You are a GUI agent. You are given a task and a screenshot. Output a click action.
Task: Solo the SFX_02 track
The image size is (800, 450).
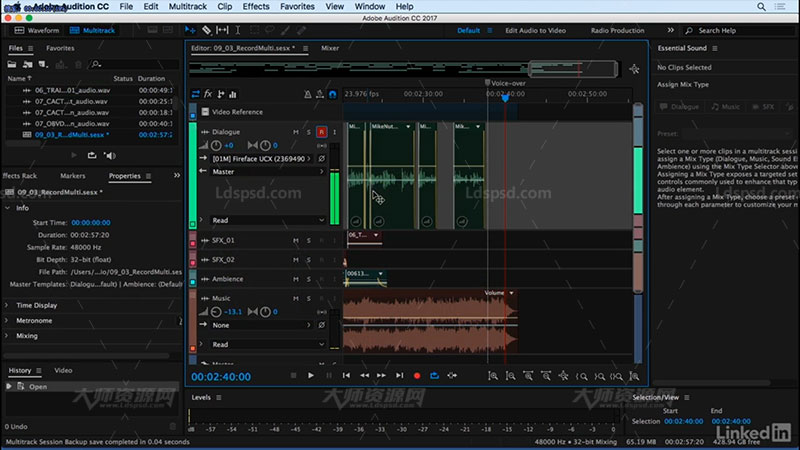(309, 260)
